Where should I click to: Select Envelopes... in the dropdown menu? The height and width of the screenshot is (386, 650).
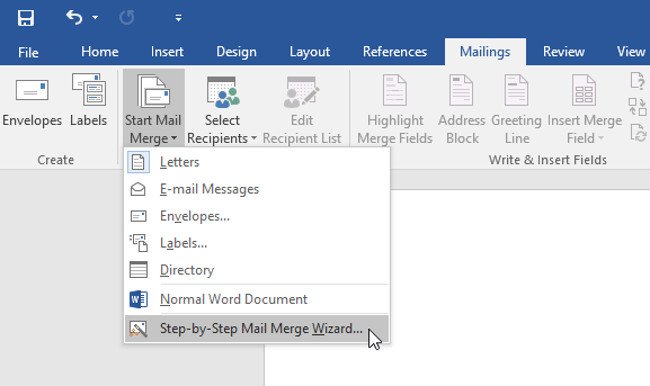point(257,216)
